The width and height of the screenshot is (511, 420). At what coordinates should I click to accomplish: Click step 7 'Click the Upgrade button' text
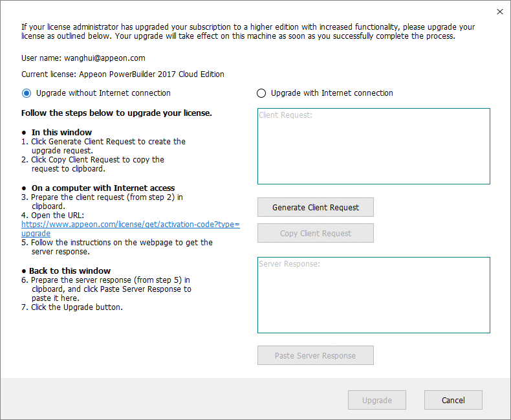[76, 307]
